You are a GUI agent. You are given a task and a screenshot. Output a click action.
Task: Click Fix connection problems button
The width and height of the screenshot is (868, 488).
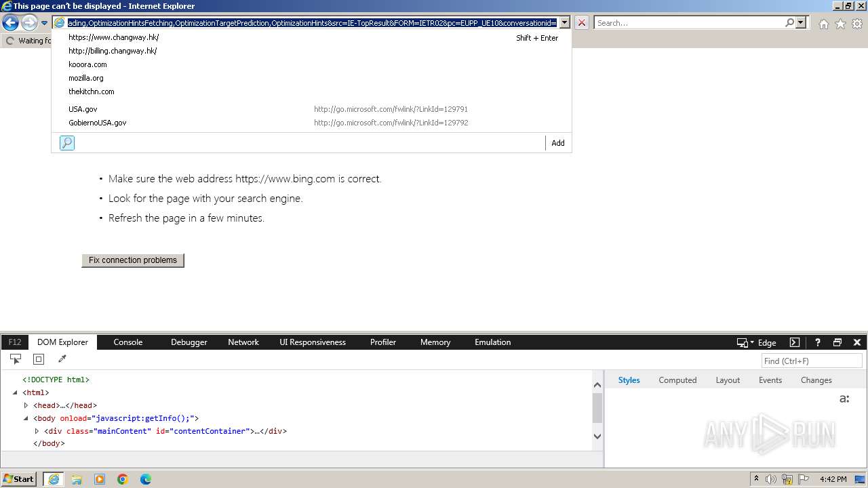133,260
